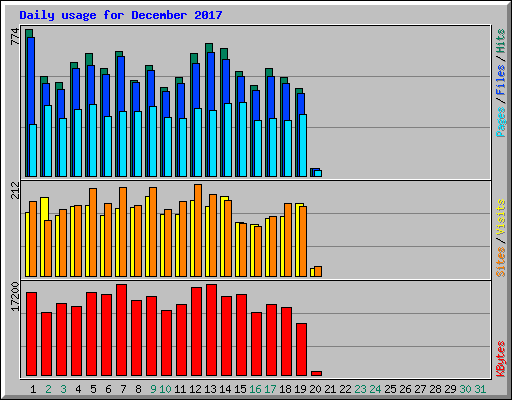Select the 'Hits' legend label
Screen dimensions: 512x400
[x=501, y=41]
